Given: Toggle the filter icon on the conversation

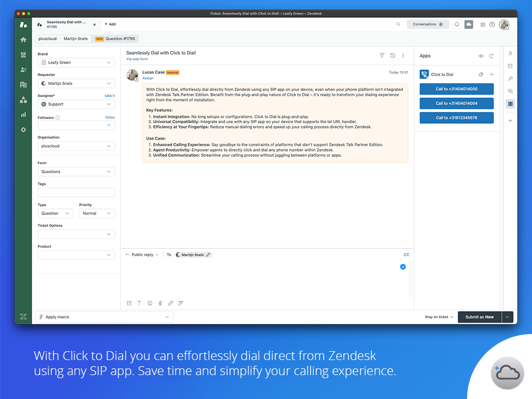Looking at the screenshot, I should [x=382, y=56].
